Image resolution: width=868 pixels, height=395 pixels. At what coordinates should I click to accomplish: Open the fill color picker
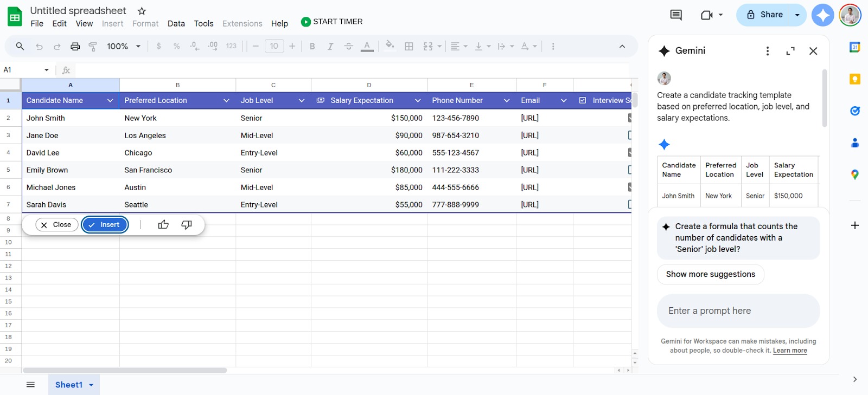(390, 46)
